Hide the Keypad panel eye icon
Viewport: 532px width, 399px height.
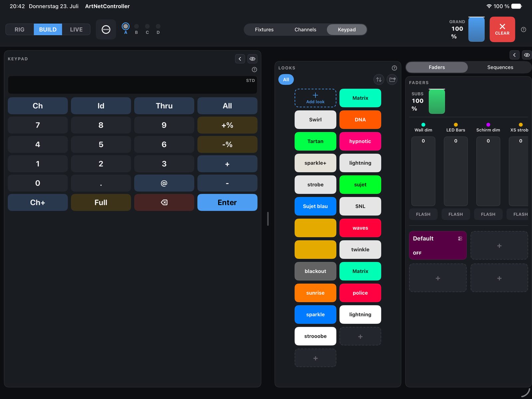coord(252,59)
